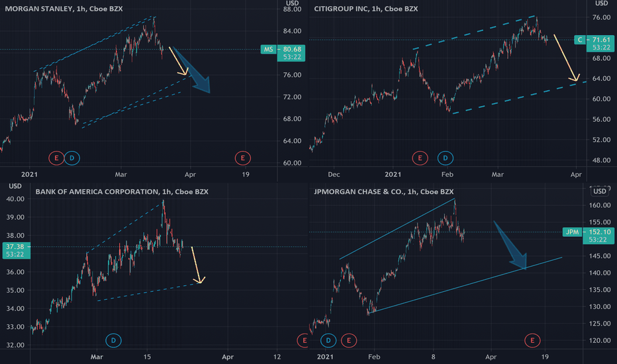Open Citigroup's earnings E marker

tap(420, 158)
